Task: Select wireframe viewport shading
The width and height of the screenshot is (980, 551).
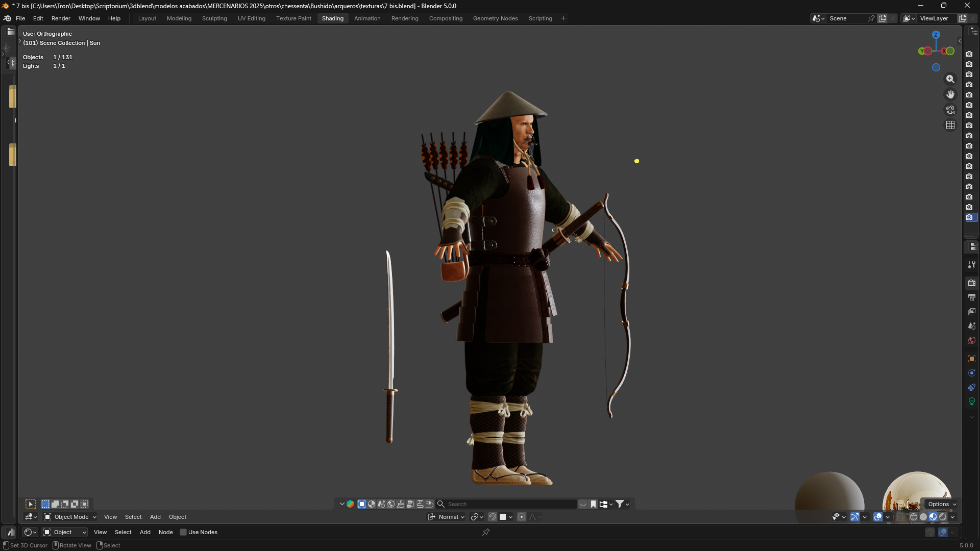Action: (914, 517)
